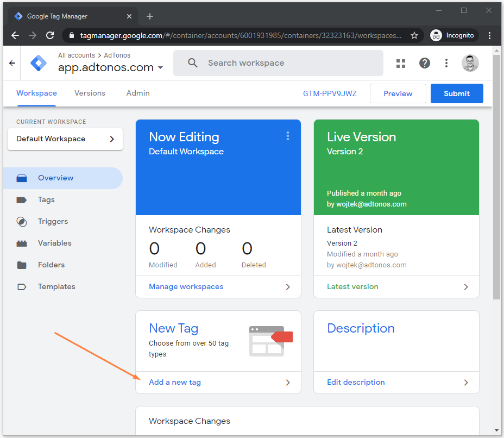Close the Google Tag Manager tab

(129, 16)
